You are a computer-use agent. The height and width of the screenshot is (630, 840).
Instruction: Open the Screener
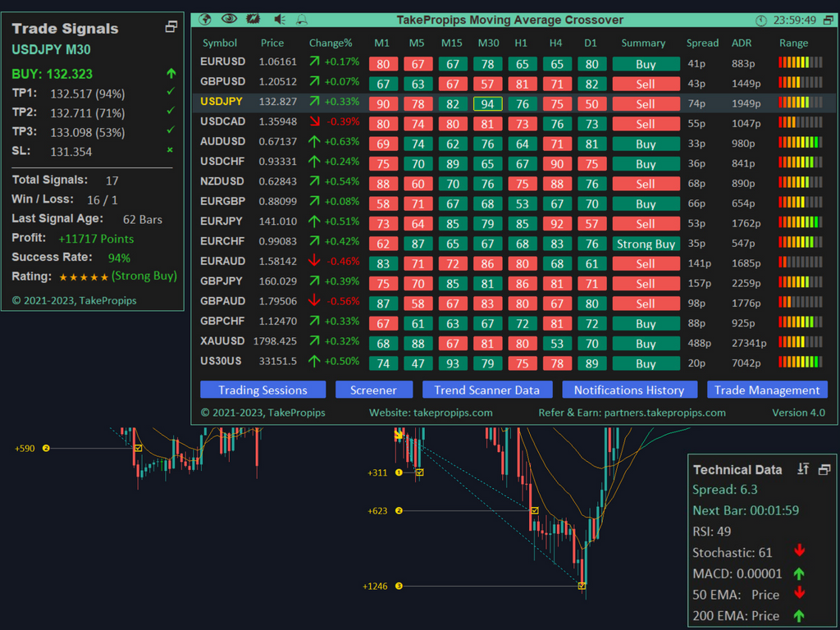(x=374, y=390)
